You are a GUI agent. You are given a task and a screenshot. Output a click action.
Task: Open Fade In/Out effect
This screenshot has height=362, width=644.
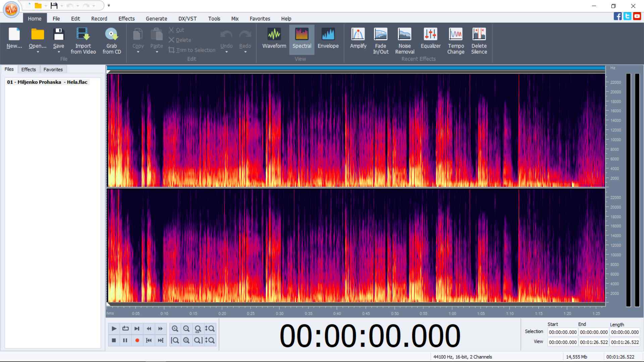pyautogui.click(x=380, y=35)
